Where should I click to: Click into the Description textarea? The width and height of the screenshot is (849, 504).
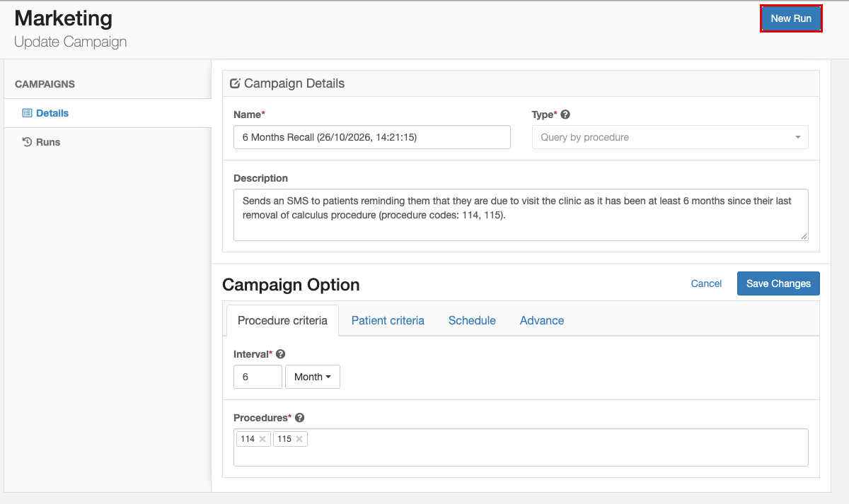click(521, 215)
